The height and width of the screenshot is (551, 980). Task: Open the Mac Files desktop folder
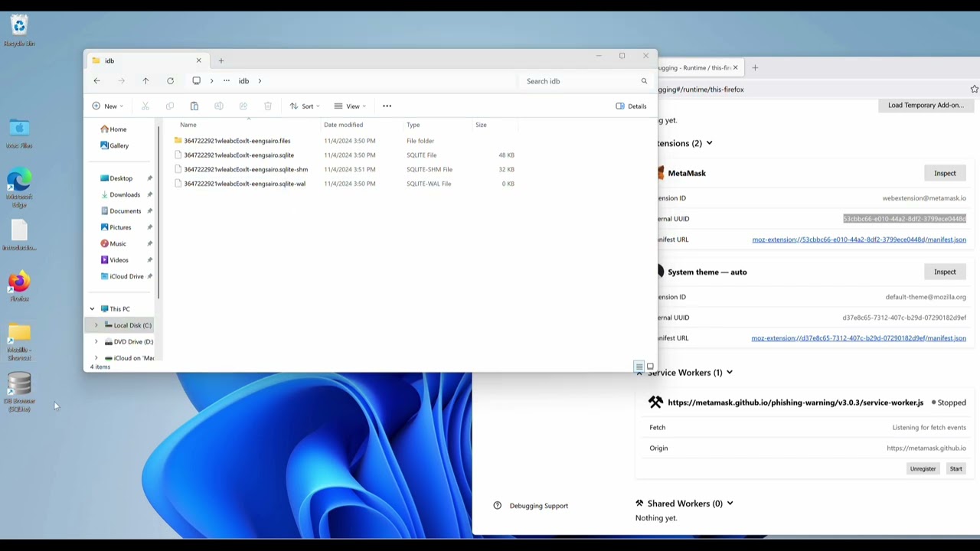point(19,134)
